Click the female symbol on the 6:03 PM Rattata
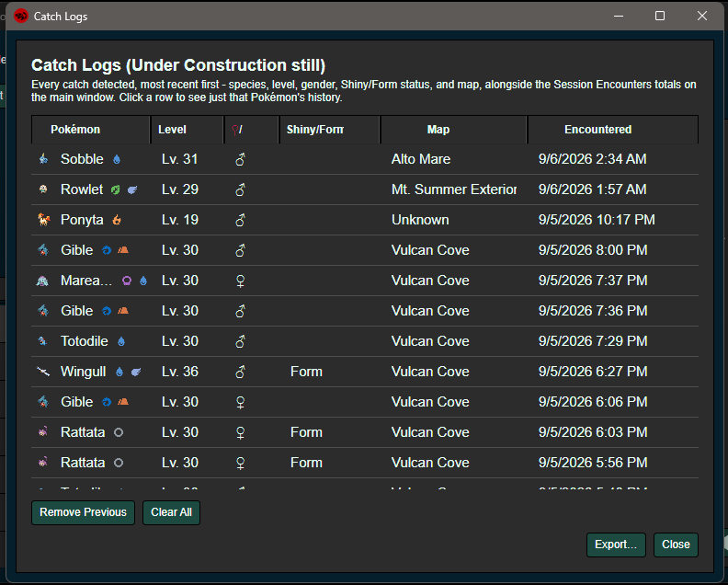Image resolution: width=728 pixels, height=585 pixels. [x=240, y=432]
